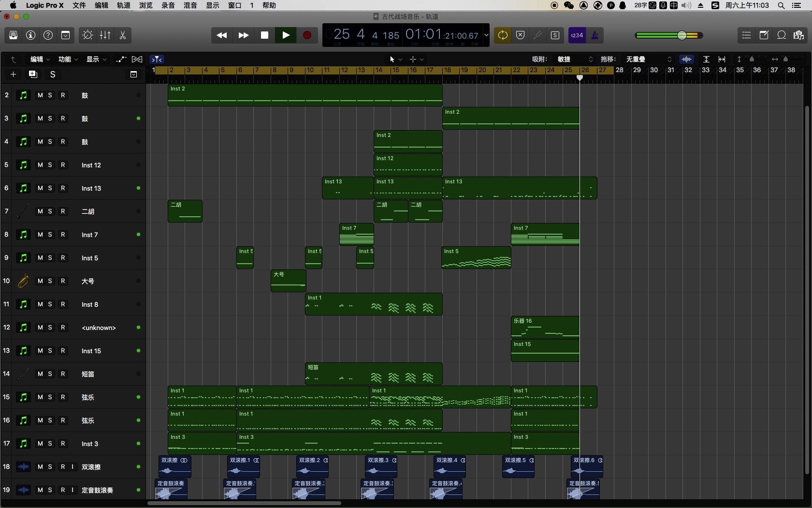Image resolution: width=812 pixels, height=508 pixels.
Task: Open the Note Pads button
Action: [x=764, y=35]
